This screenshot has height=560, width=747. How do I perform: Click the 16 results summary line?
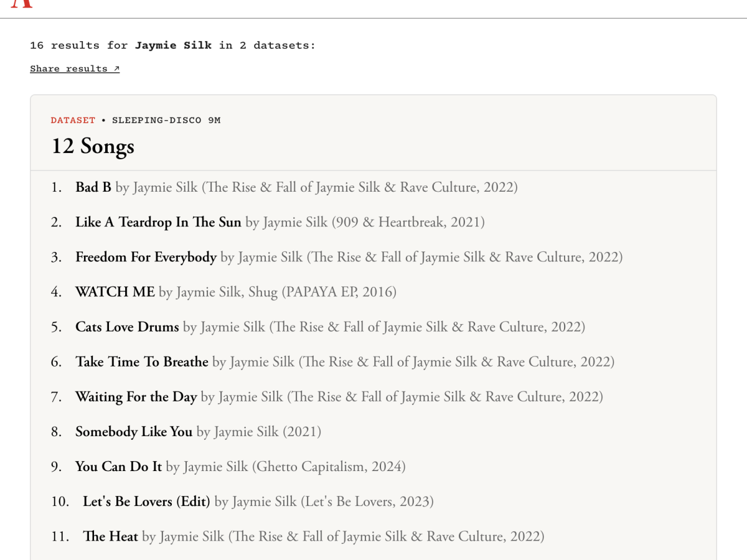pos(173,45)
